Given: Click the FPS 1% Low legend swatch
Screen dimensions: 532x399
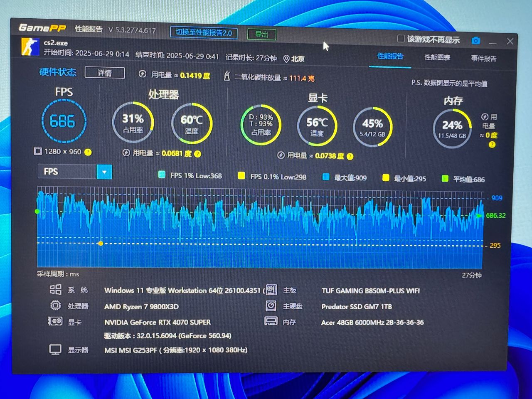Looking at the screenshot, I should tap(162, 175).
